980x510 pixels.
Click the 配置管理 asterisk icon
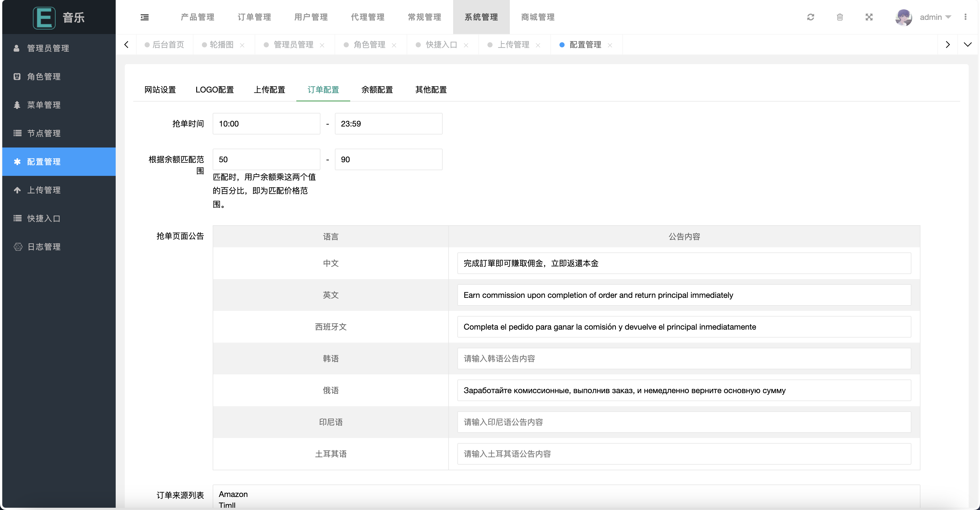(x=17, y=162)
